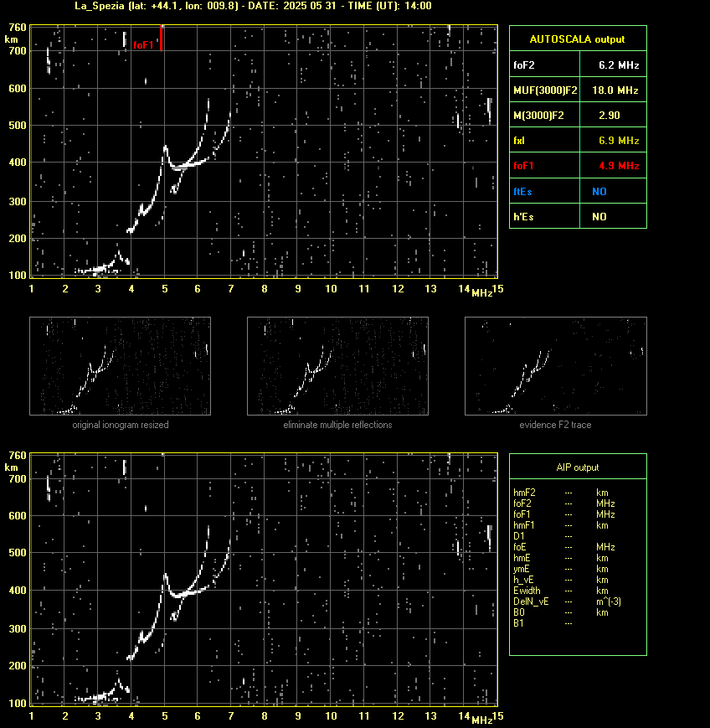Click the red foF1 annotation on top ionogram
The image size is (710, 728).
pyautogui.click(x=143, y=45)
